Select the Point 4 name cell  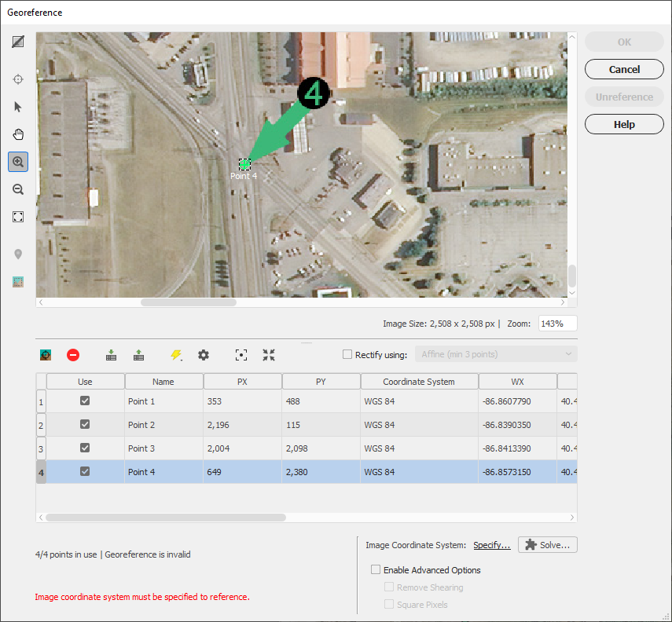click(x=163, y=472)
